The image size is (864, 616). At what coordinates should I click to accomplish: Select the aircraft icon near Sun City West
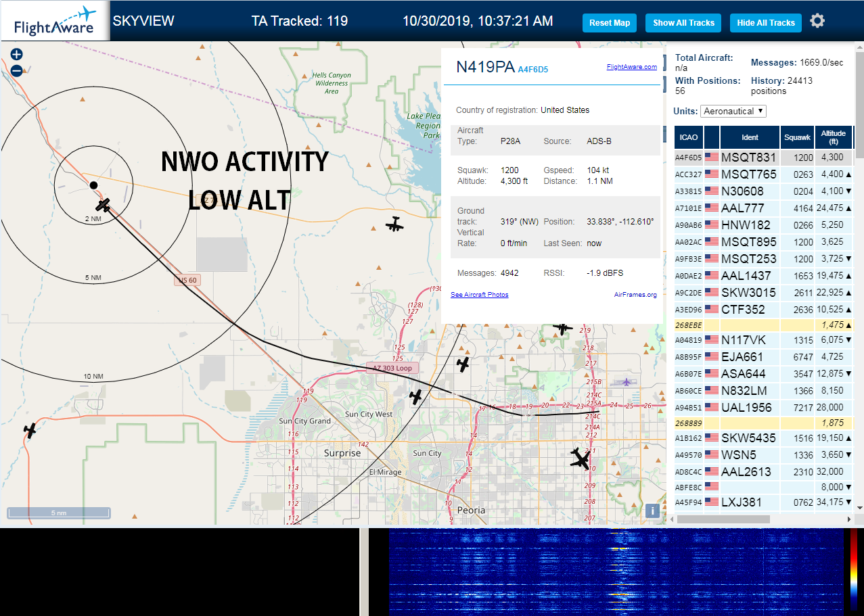[416, 396]
